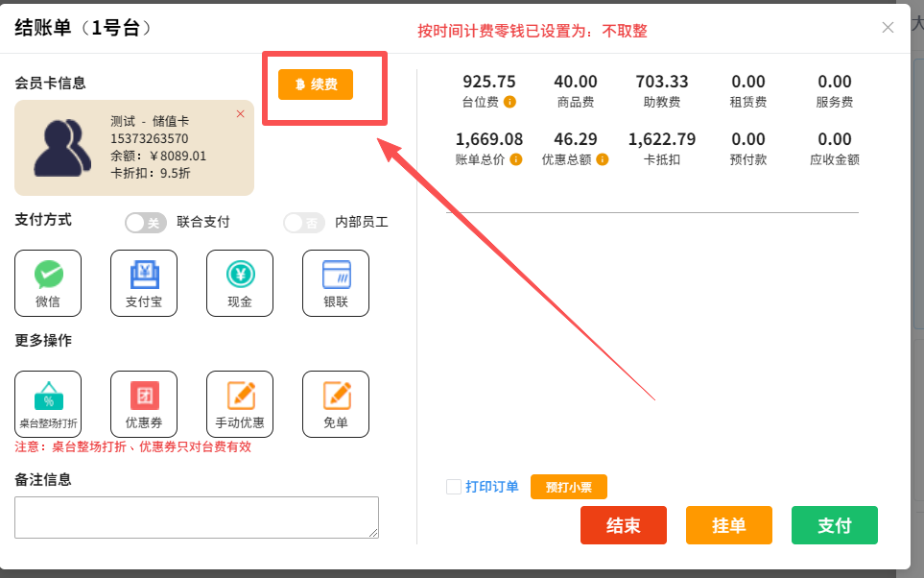Select WeChat Pay payment method
The height and width of the screenshot is (578, 924).
(48, 282)
